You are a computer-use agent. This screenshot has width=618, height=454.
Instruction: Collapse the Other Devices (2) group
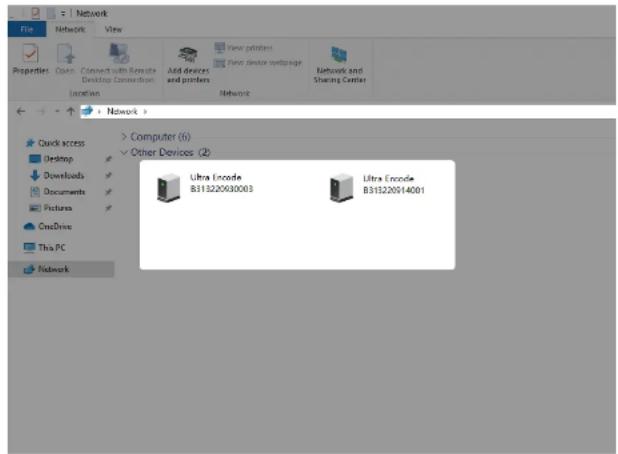[x=124, y=152]
